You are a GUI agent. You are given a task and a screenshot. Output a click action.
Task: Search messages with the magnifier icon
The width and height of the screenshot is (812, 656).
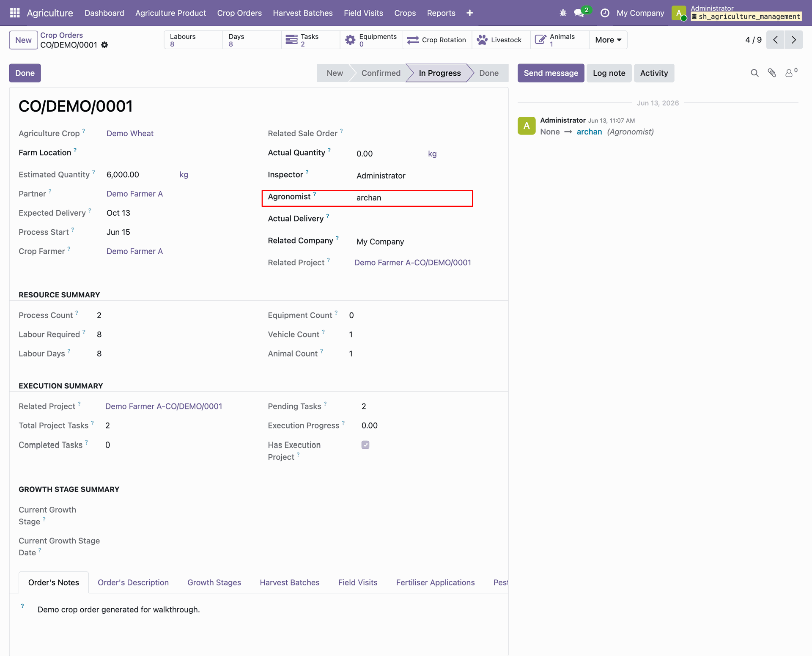click(x=754, y=73)
